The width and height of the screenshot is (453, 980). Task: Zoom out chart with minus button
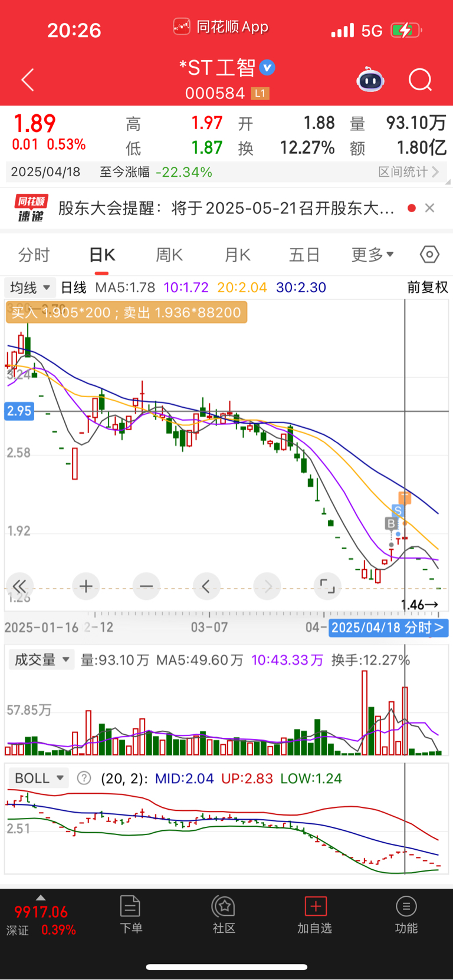coord(146,586)
